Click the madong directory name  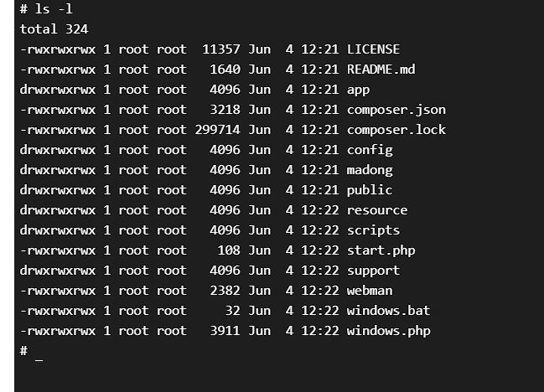[x=369, y=170]
